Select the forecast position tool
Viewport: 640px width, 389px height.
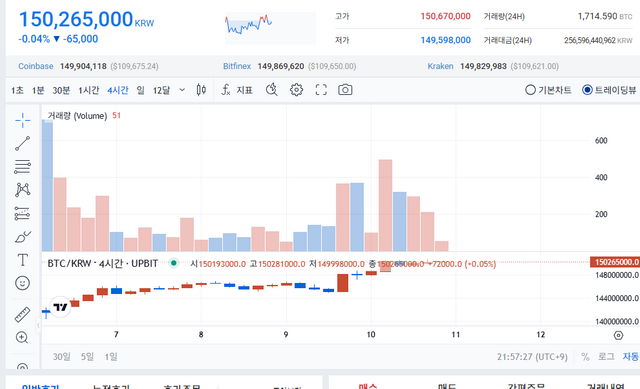coord(22,213)
